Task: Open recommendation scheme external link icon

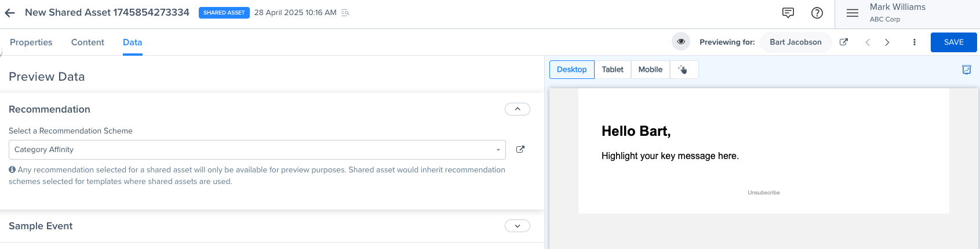Action: pyautogui.click(x=520, y=149)
